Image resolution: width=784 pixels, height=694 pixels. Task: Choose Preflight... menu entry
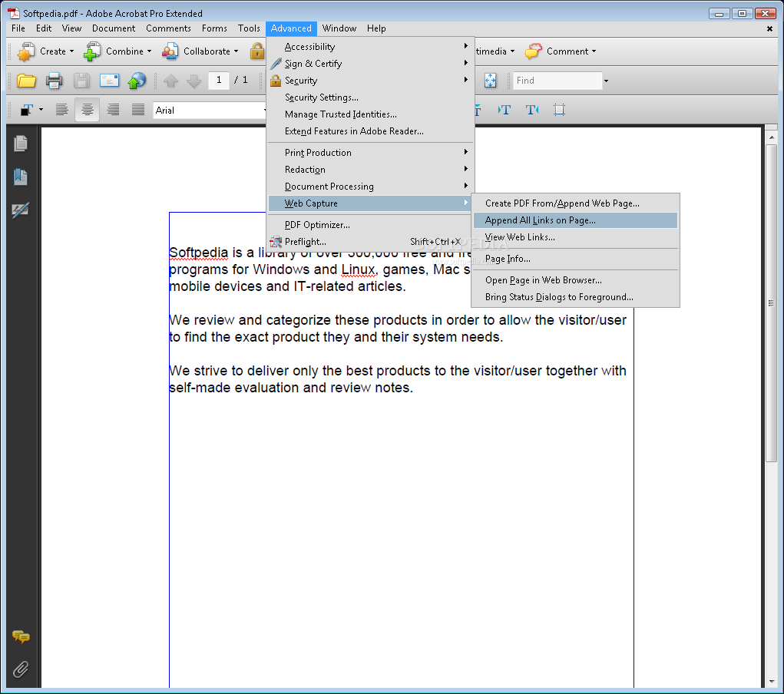pos(371,242)
